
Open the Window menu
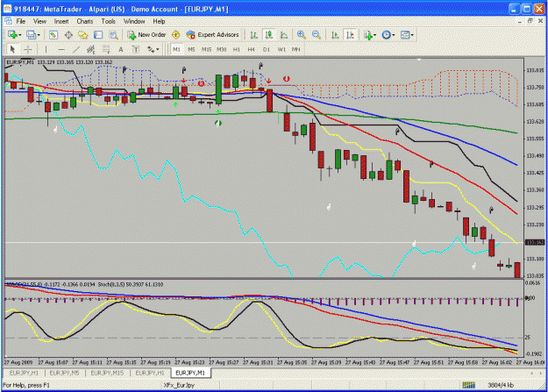pos(134,21)
